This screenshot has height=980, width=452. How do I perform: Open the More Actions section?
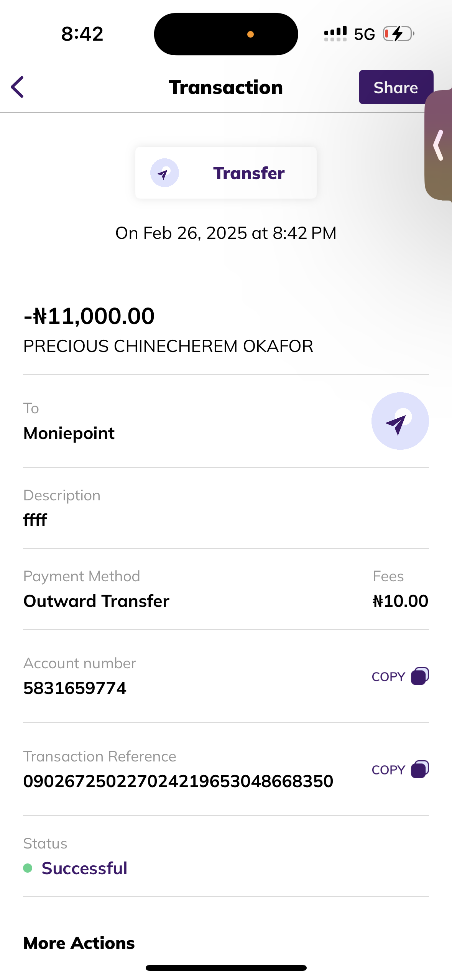coord(79,943)
